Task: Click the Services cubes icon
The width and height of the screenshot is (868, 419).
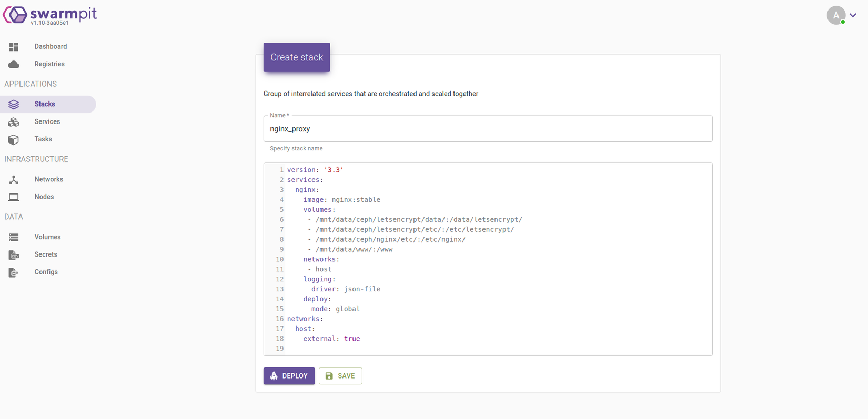Action: click(14, 122)
